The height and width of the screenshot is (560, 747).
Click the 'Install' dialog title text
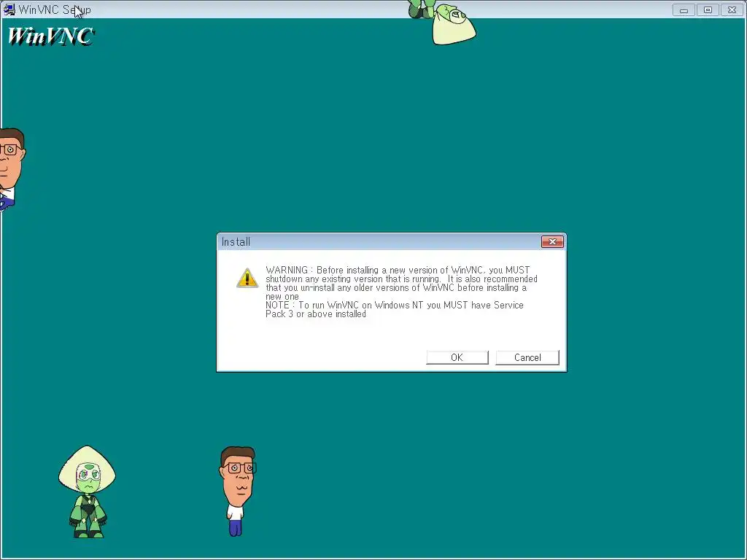point(236,242)
